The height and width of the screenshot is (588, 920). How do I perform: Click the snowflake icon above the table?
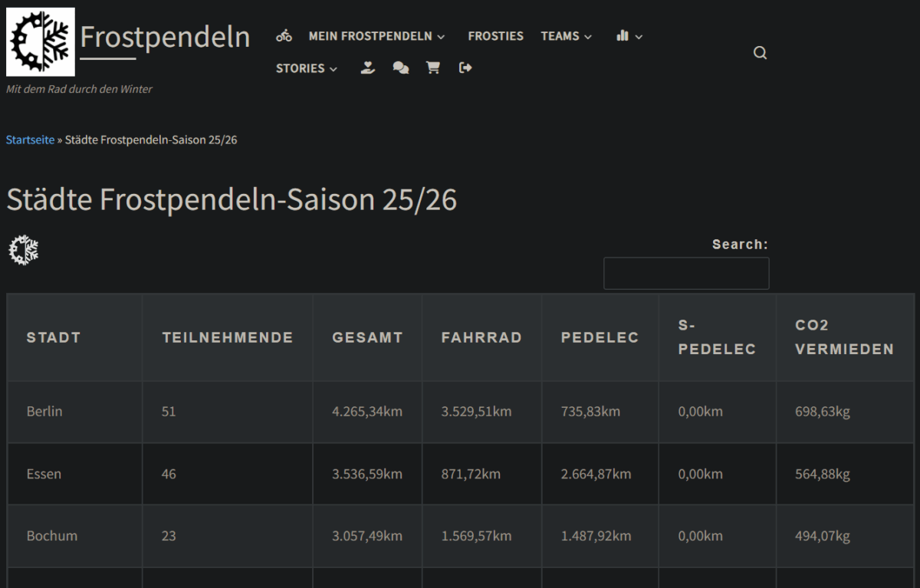(x=23, y=249)
